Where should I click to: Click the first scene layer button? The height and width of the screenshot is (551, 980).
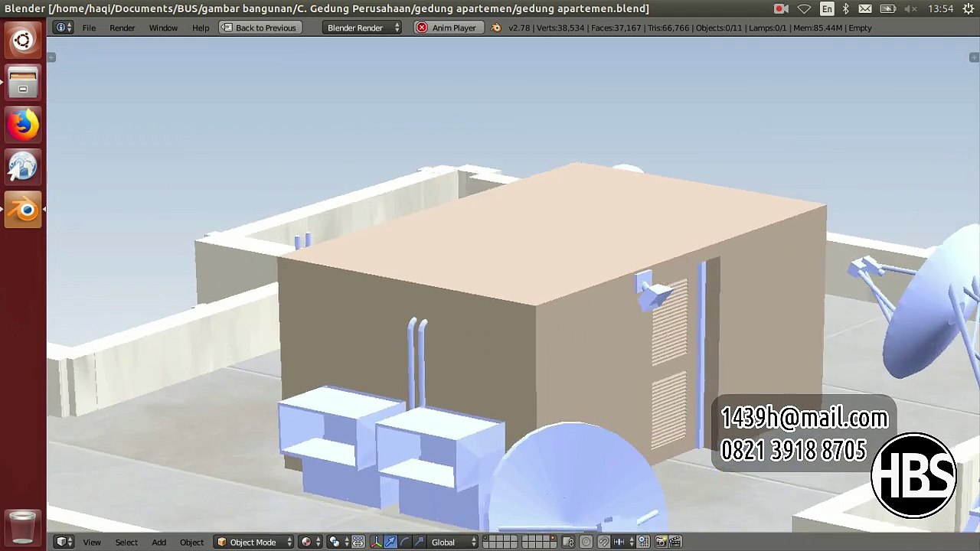click(x=487, y=539)
